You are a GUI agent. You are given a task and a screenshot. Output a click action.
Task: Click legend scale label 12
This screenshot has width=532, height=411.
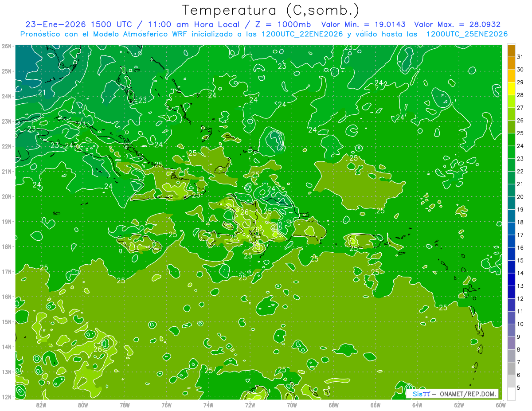pyautogui.click(x=520, y=298)
